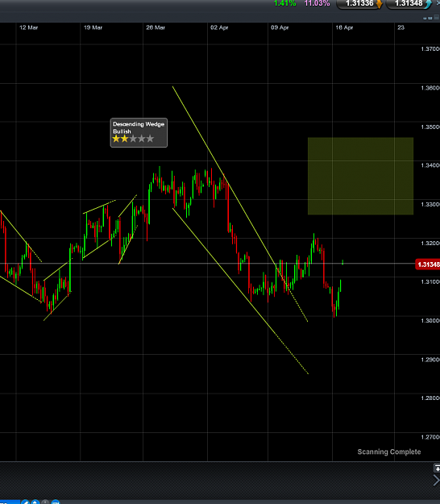Click the 1.3500 price axis label
440x504 pixels.
click(x=430, y=127)
